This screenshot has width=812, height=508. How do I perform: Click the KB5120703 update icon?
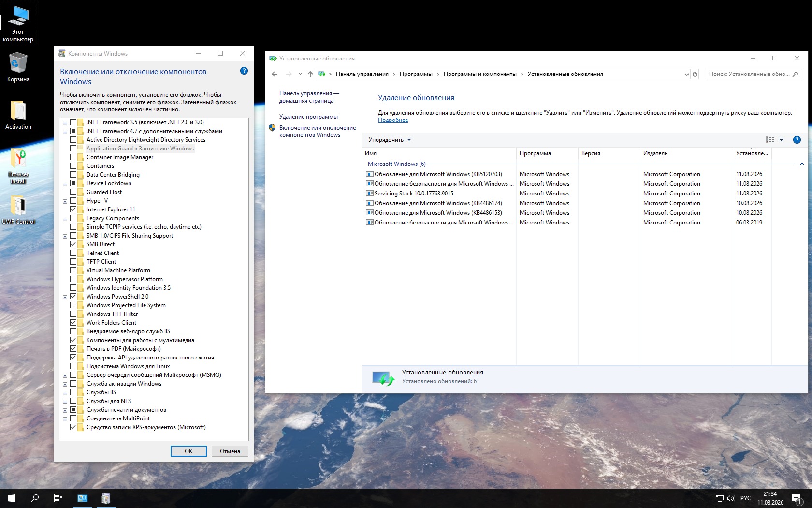coord(370,174)
